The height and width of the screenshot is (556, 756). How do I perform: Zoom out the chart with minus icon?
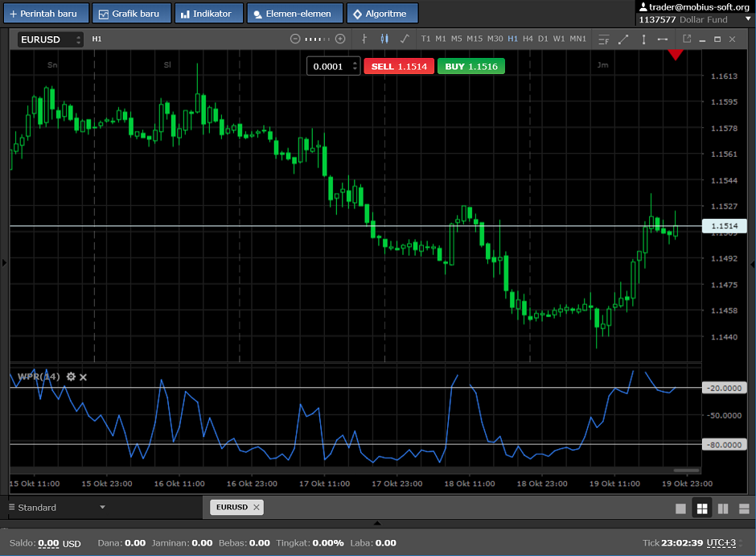[295, 39]
